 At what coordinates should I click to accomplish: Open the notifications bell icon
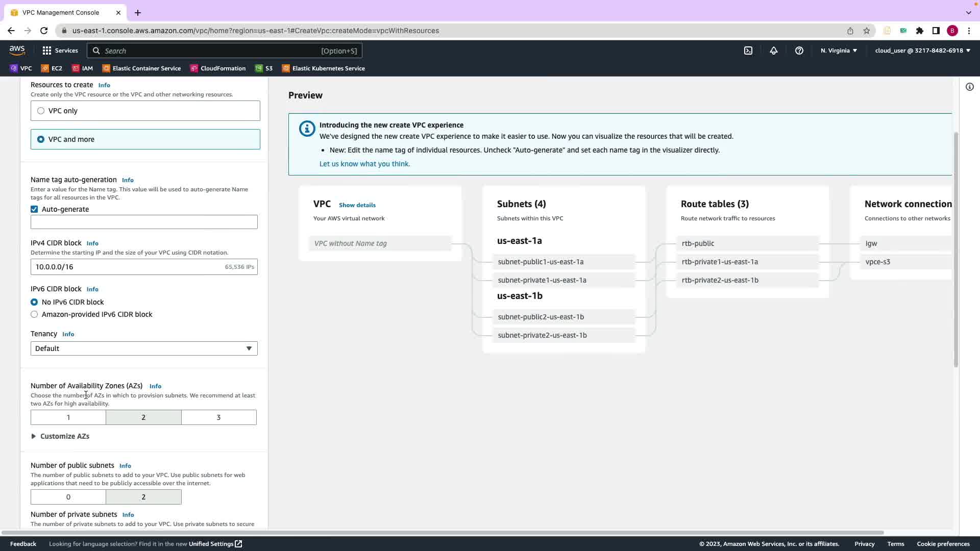click(x=774, y=51)
